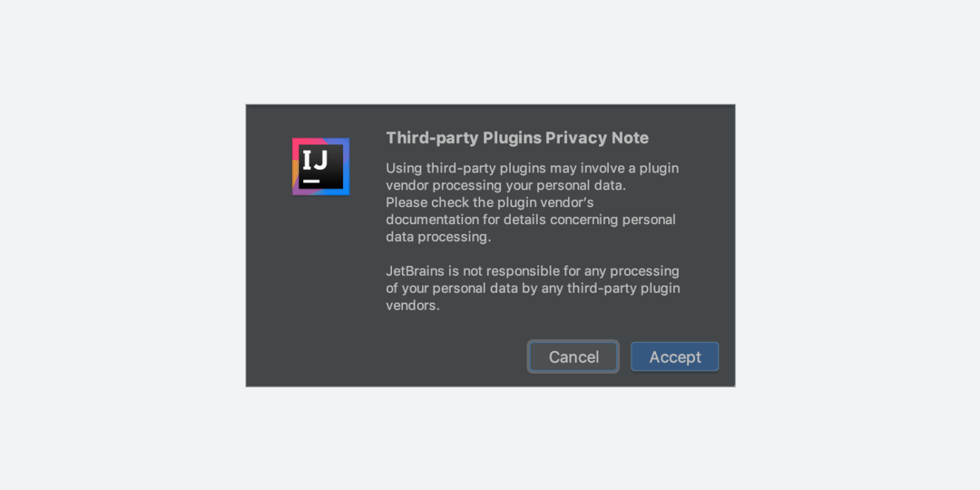This screenshot has width=980, height=490.
Task: Click the white 'IJ' letters inside logo
Action: [x=314, y=160]
